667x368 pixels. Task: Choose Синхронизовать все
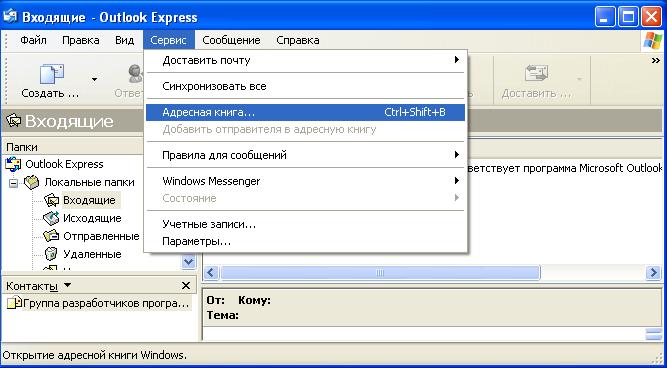(305, 86)
